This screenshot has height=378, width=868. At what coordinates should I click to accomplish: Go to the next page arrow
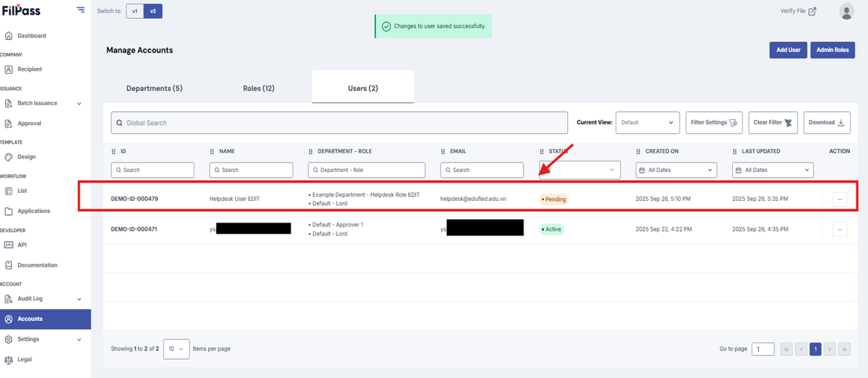tap(830, 349)
